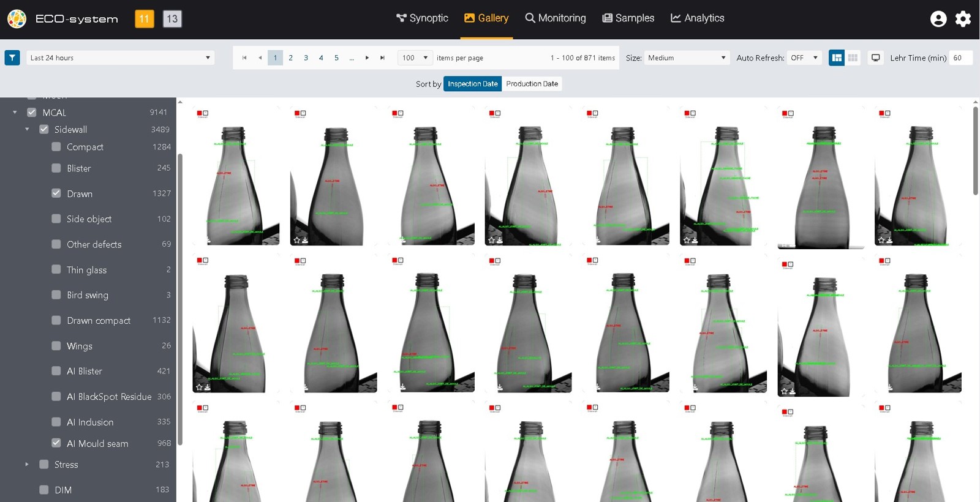Check the AI Inclusion checkbox
This screenshot has width=980, height=502.
[56, 422]
